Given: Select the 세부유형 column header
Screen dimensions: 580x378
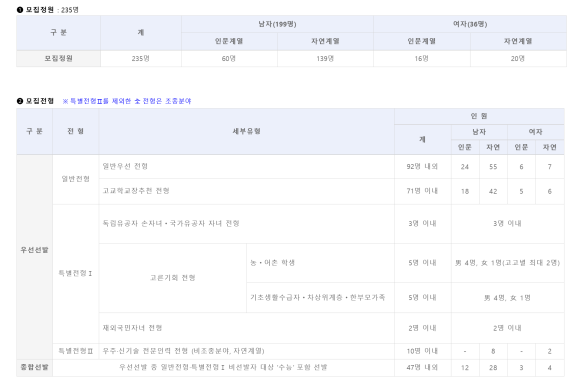Looking at the screenshot, I should coord(246,131).
